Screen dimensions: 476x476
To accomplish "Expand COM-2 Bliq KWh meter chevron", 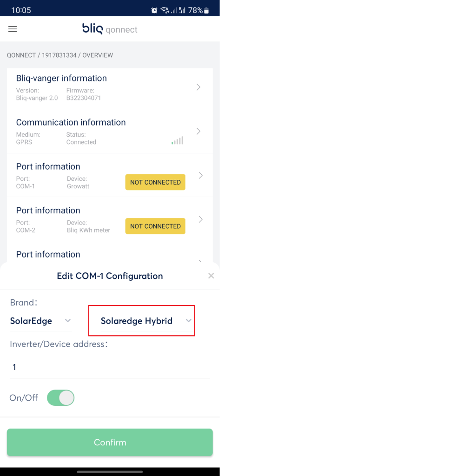I will 200,219.
